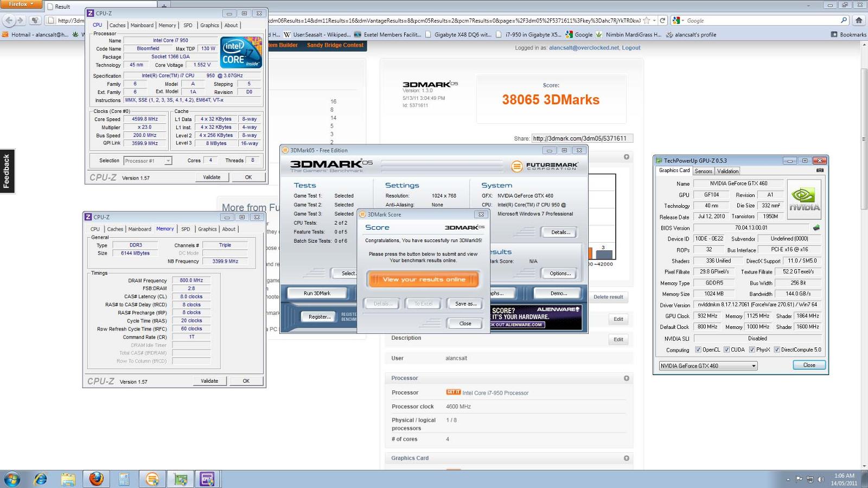Image resolution: width=868 pixels, height=488 pixels.
Task: Open the Calculator icon in the taskbar
Action: (x=124, y=479)
